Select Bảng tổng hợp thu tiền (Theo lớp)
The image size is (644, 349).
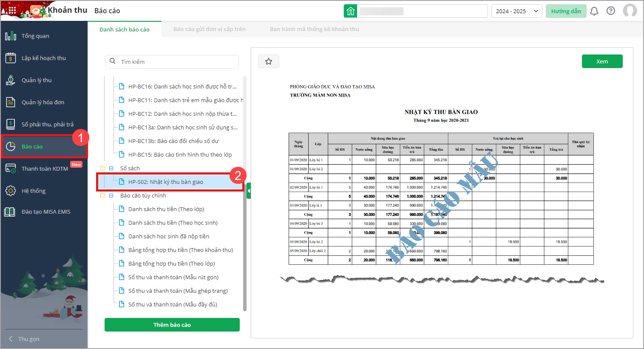(172, 263)
